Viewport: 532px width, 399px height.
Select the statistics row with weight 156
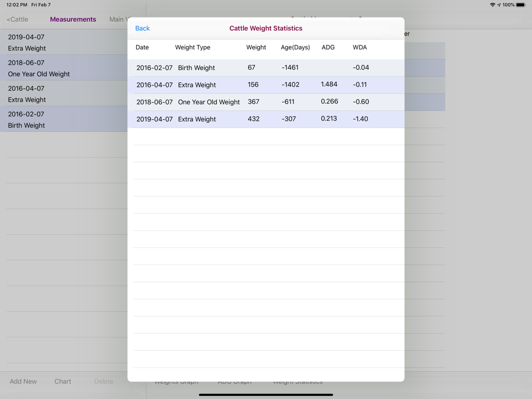coord(265,85)
